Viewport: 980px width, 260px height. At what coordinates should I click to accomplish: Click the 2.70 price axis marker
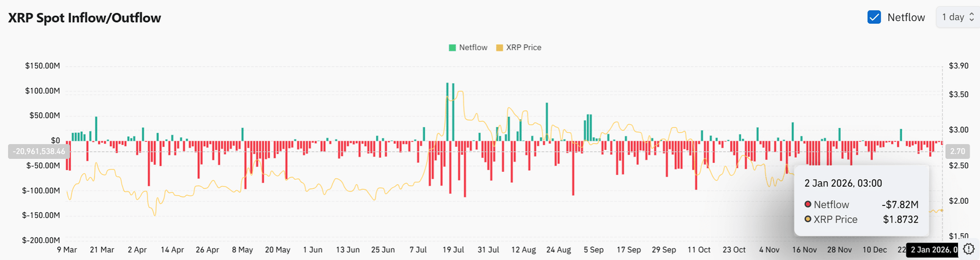pos(957,151)
